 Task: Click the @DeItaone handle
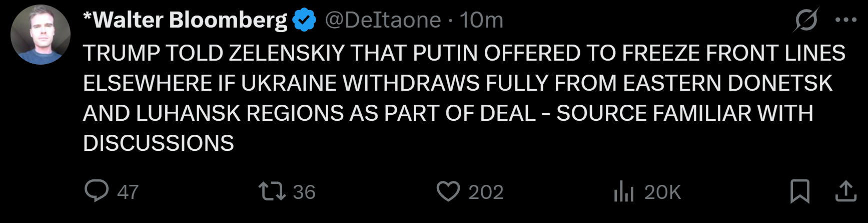pos(383,20)
